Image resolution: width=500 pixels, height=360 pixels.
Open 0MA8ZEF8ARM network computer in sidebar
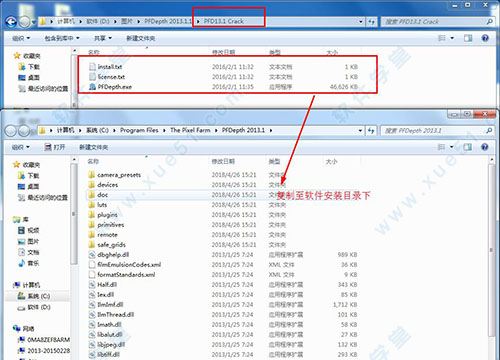[x=44, y=340]
